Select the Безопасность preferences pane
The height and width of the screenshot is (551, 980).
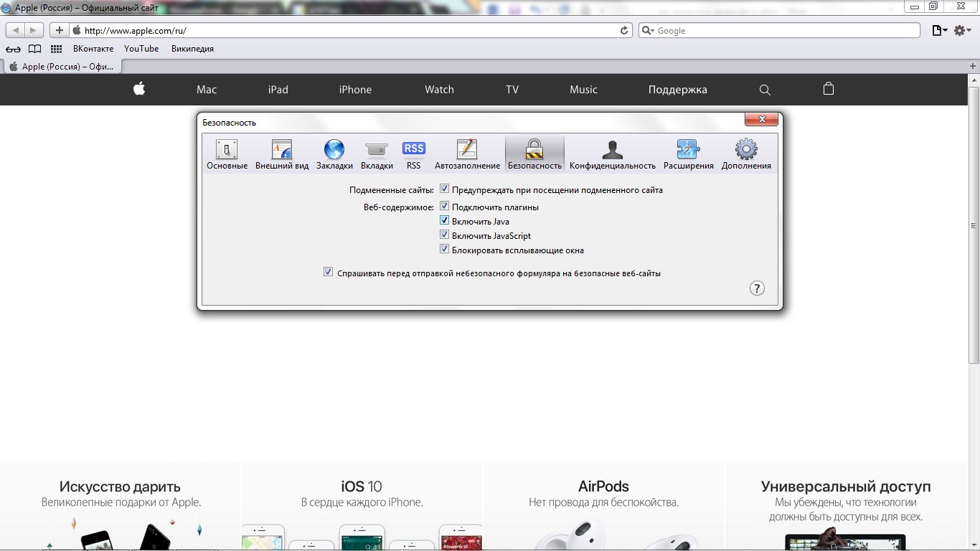[534, 154]
